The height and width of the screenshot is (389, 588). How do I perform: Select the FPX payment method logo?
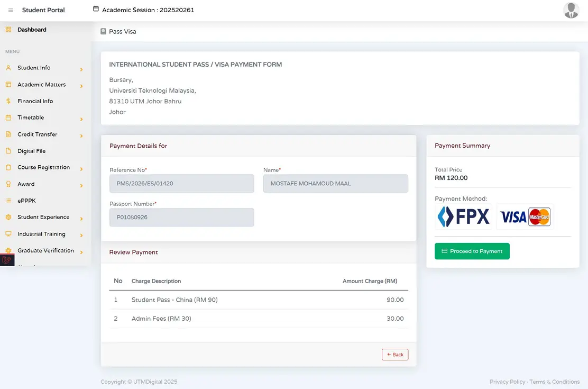point(463,216)
